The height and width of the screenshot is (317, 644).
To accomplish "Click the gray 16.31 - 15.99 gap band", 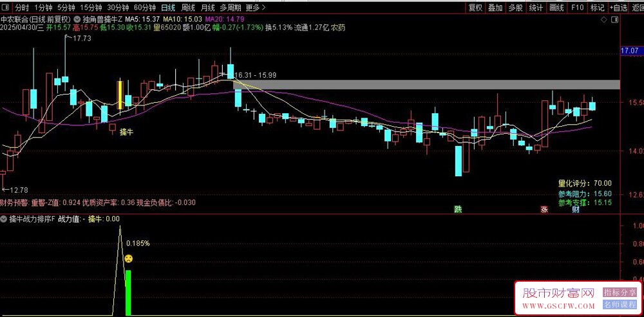I will (x=426, y=84).
